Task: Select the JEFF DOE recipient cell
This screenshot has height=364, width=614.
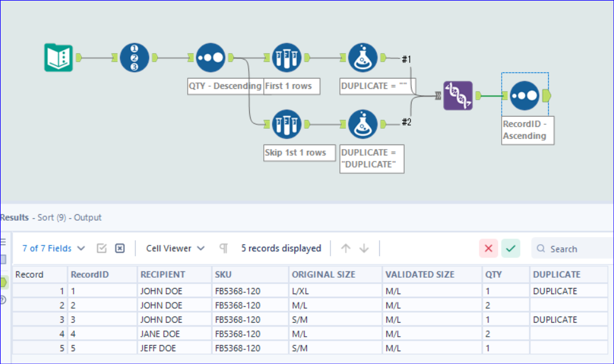Action: click(x=174, y=348)
